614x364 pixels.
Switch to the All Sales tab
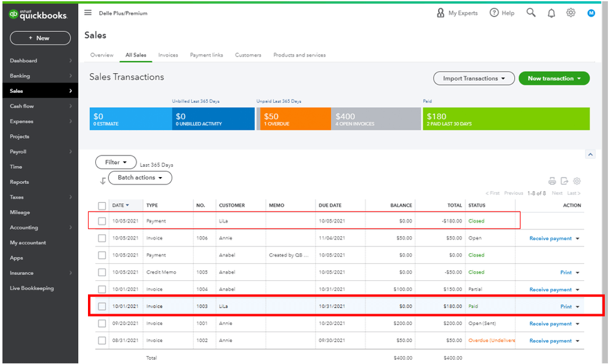click(x=136, y=55)
